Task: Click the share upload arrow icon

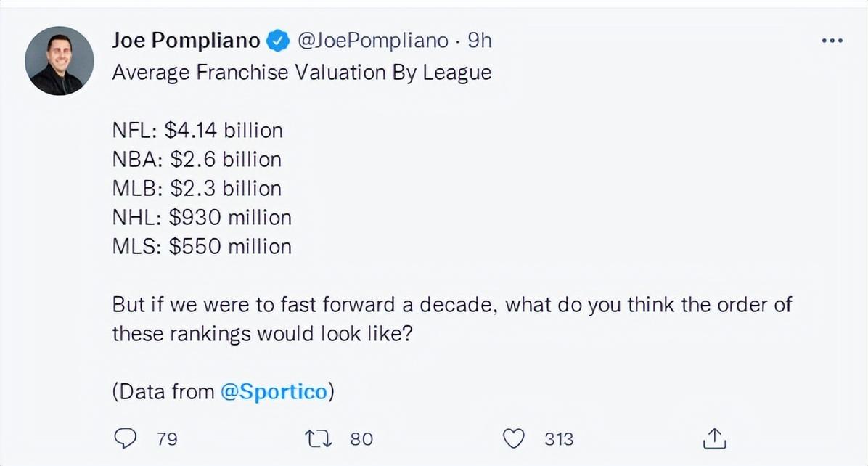Action: point(715,438)
